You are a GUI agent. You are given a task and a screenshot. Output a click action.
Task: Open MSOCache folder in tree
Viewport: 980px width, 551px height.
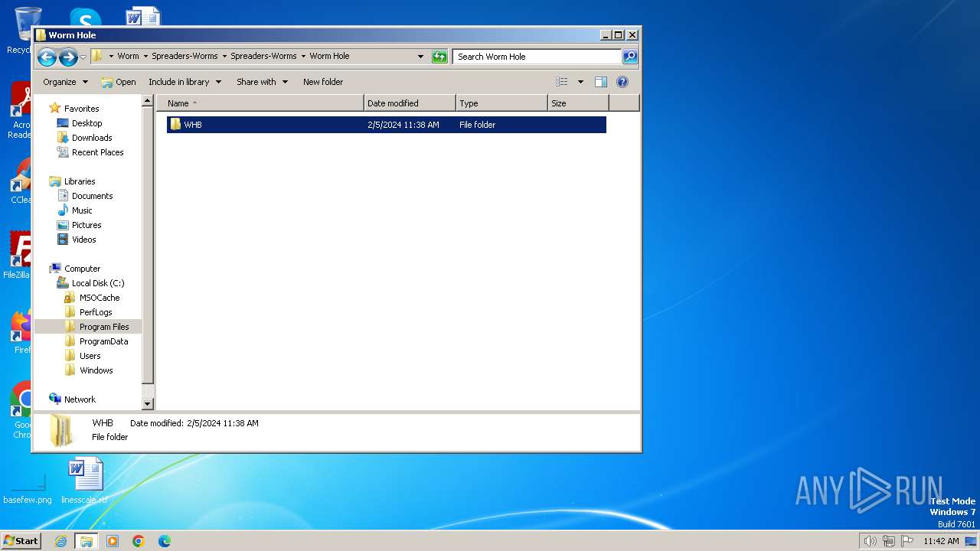click(x=100, y=298)
